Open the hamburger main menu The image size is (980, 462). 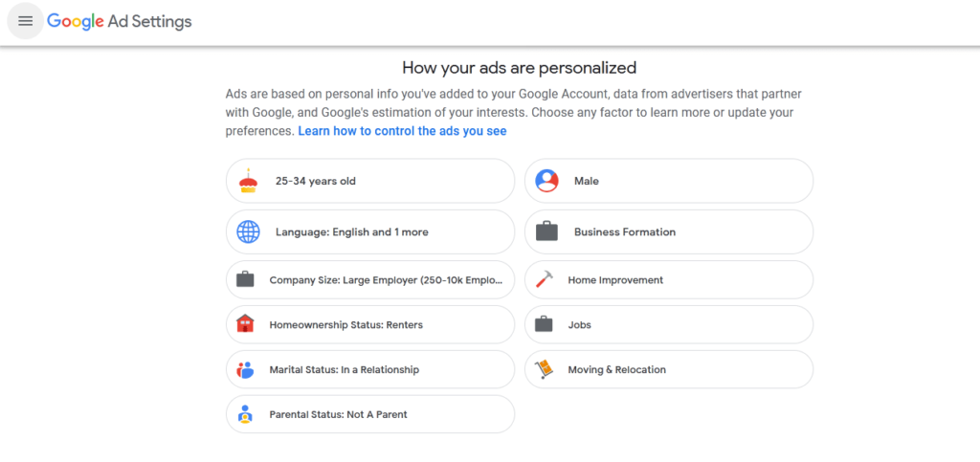coord(25,21)
